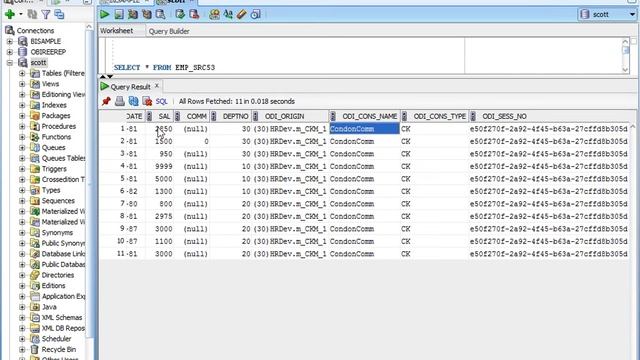
Task: Expand the BISAMPLE connection node
Action: tap(10, 41)
